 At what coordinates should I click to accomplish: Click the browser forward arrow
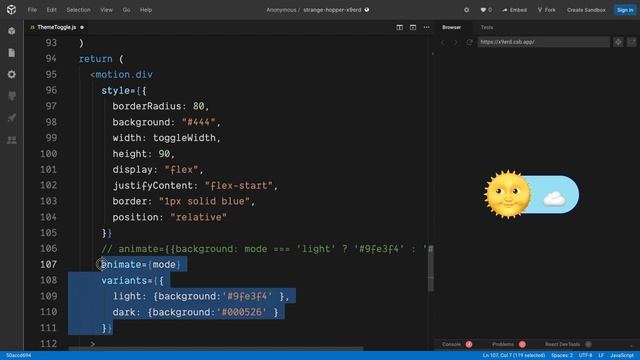(x=456, y=42)
